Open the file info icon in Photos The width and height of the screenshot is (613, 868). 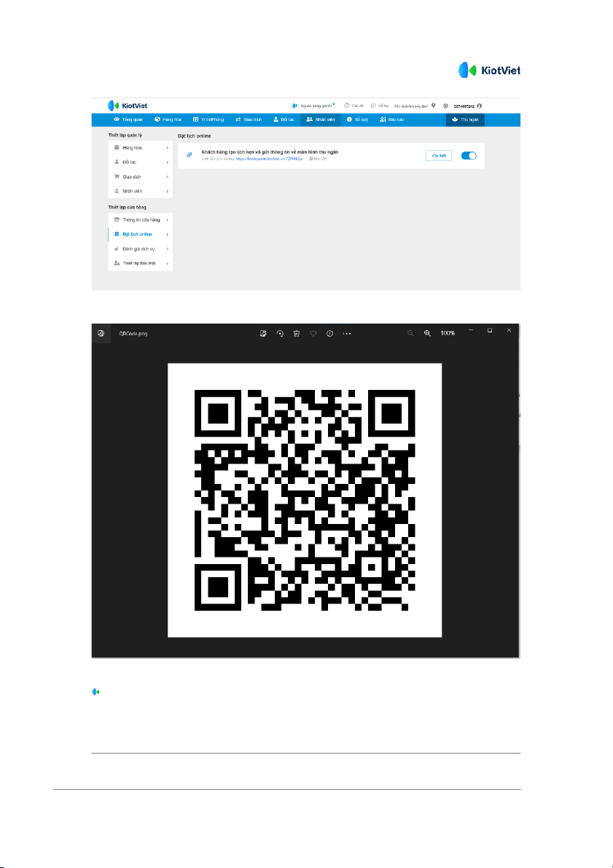pyautogui.click(x=329, y=333)
